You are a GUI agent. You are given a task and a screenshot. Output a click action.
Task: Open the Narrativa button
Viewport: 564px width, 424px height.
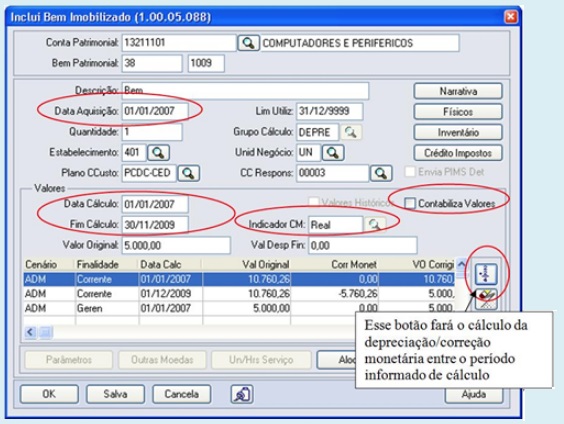[x=458, y=91]
